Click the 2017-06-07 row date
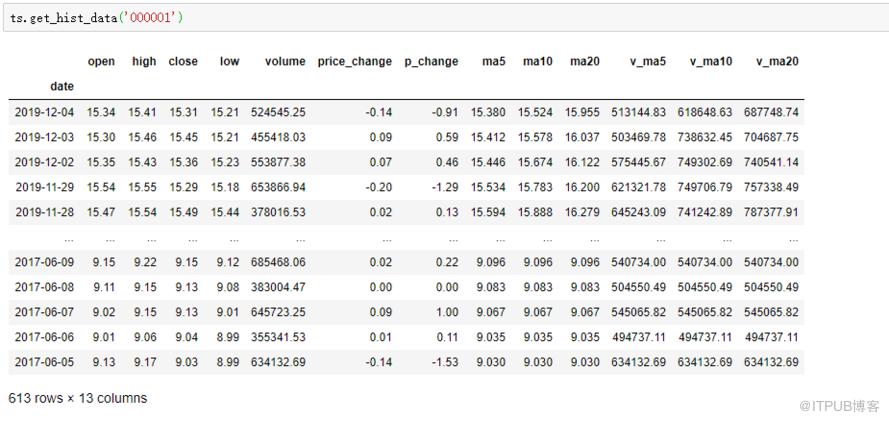The height and width of the screenshot is (421, 889). click(44, 312)
